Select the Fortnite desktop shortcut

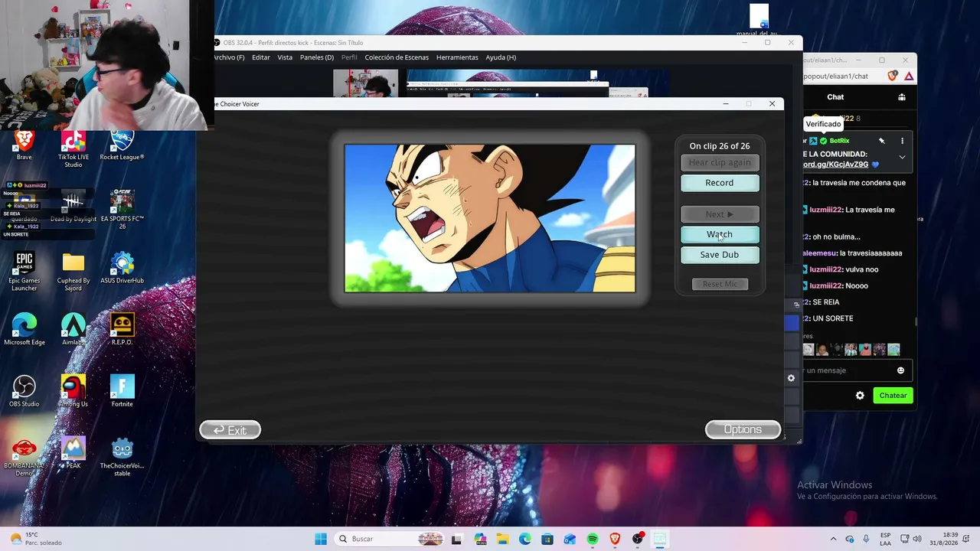(122, 392)
